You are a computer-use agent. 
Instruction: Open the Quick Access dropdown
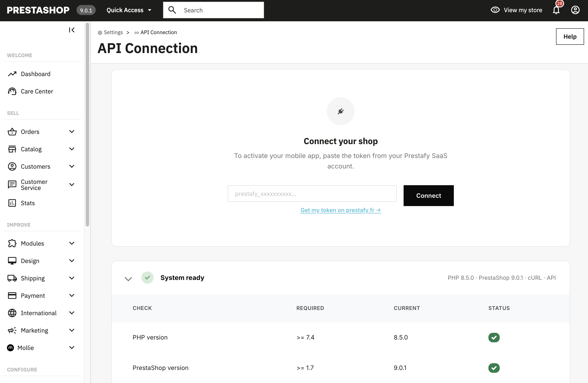pos(129,10)
